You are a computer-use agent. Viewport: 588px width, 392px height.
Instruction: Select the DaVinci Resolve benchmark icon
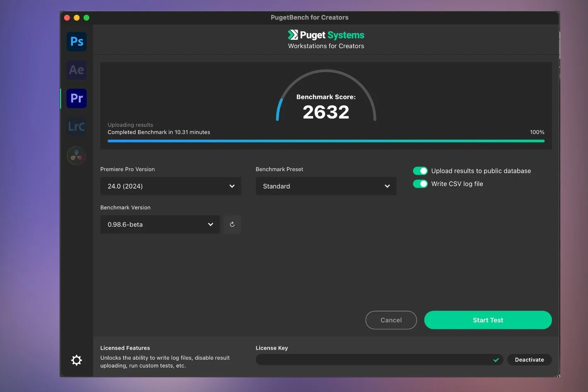pyautogui.click(x=77, y=155)
